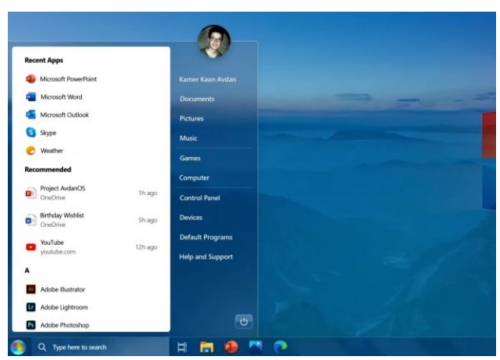Click the search magnifier icon on the taskbar
Viewport: 500px width, 360px height.
pos(42,347)
